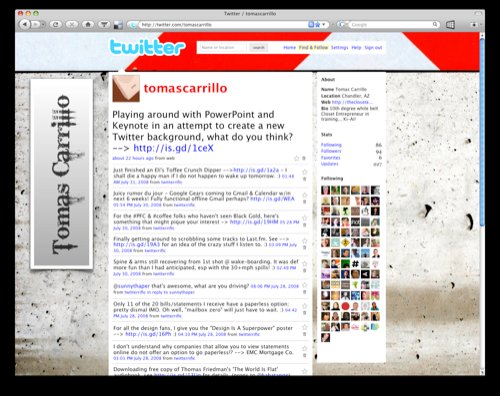The image size is (500, 396).
Task: Open the browser Home page icon
Action: point(88,24)
